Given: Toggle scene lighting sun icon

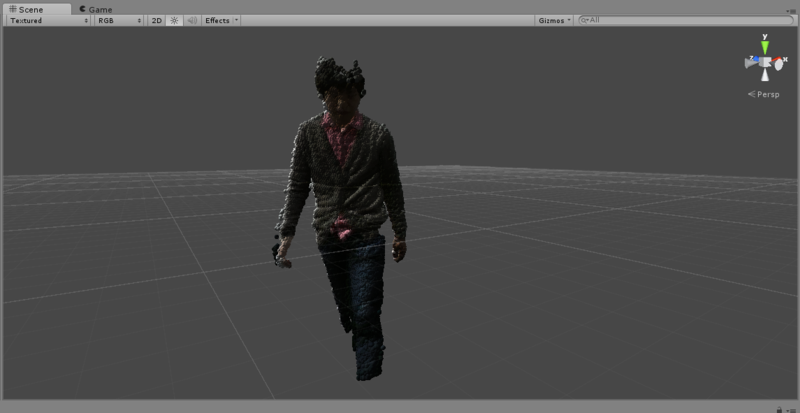Looking at the screenshot, I should pyautogui.click(x=174, y=20).
